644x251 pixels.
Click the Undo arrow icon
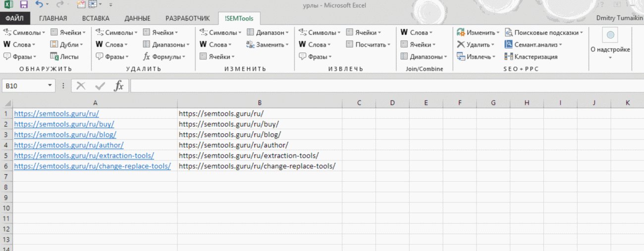40,4
